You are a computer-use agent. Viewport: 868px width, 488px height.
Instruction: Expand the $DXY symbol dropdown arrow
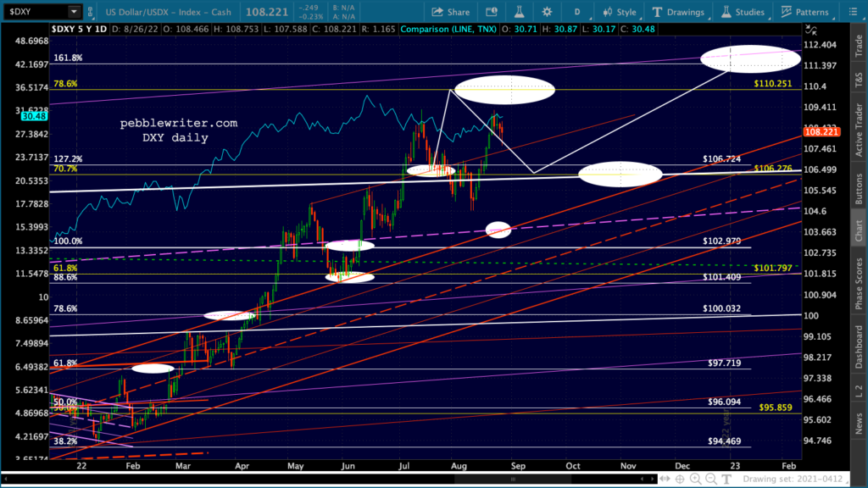[x=74, y=11]
